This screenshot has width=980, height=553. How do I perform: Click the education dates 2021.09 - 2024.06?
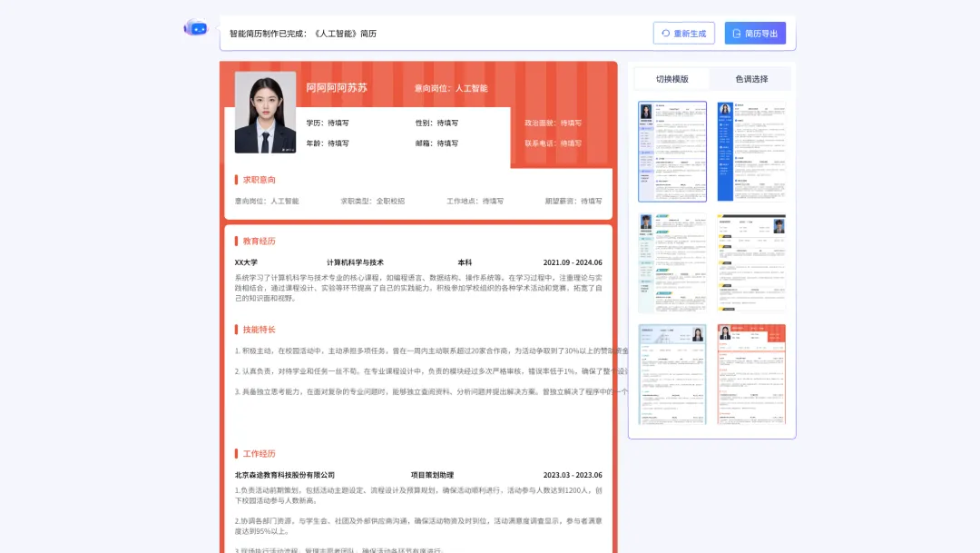573,262
